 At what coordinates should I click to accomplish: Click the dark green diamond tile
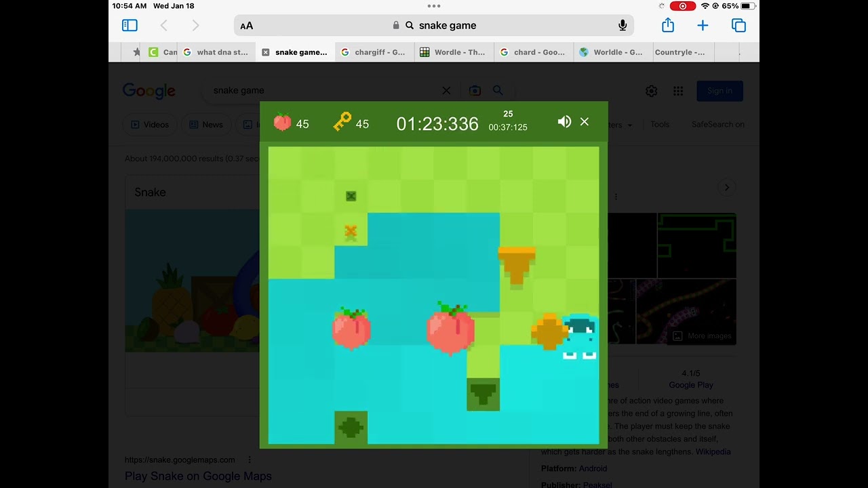pos(351,428)
